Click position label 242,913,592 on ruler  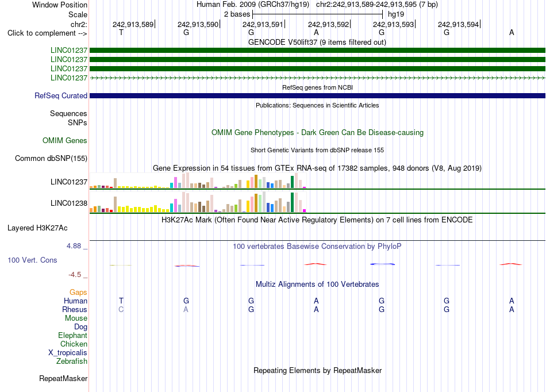point(328,24)
